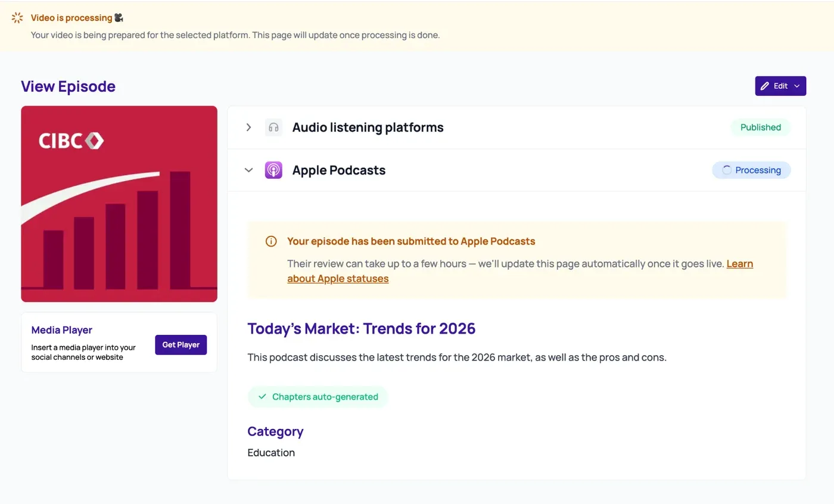Click the Published status badge
834x504 pixels.
point(761,127)
